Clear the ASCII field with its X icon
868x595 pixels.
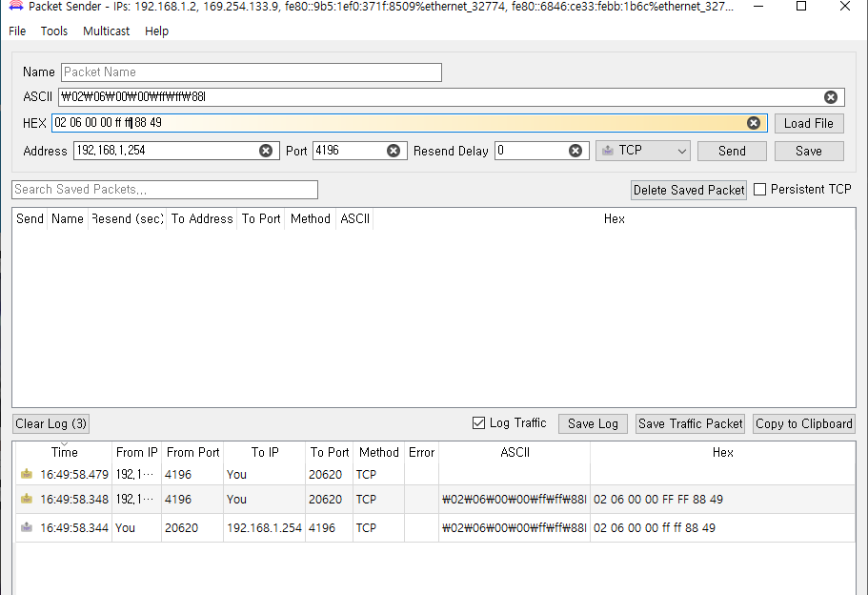pyautogui.click(x=830, y=97)
